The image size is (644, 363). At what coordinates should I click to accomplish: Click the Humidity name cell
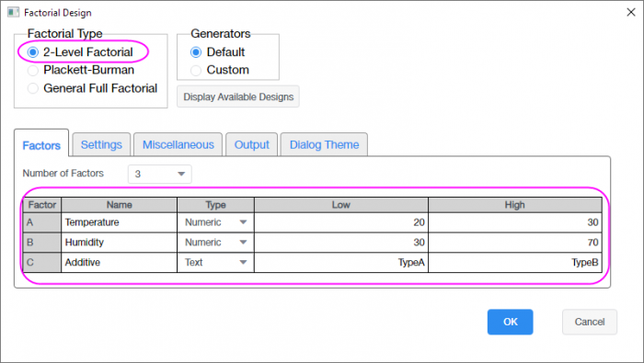[x=119, y=243]
